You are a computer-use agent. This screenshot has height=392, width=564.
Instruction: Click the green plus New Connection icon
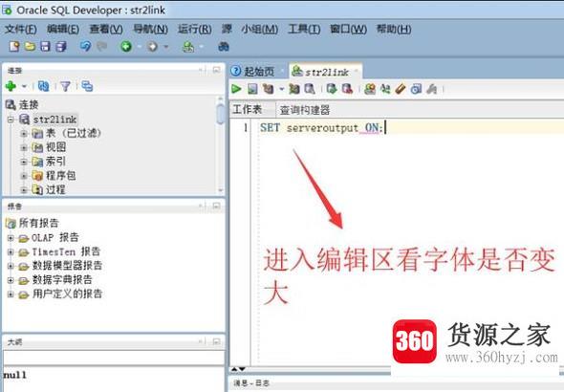[x=11, y=86]
